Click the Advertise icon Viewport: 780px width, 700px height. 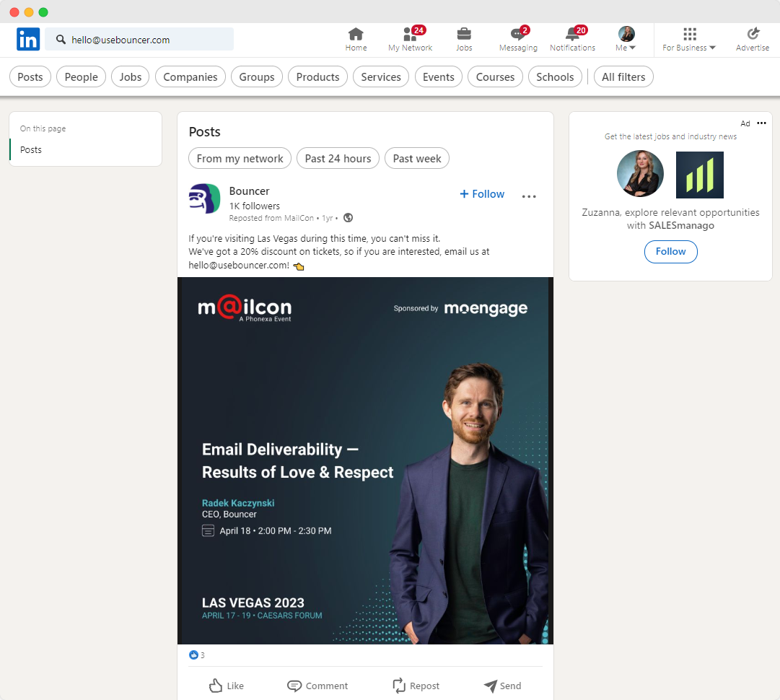pos(753,34)
